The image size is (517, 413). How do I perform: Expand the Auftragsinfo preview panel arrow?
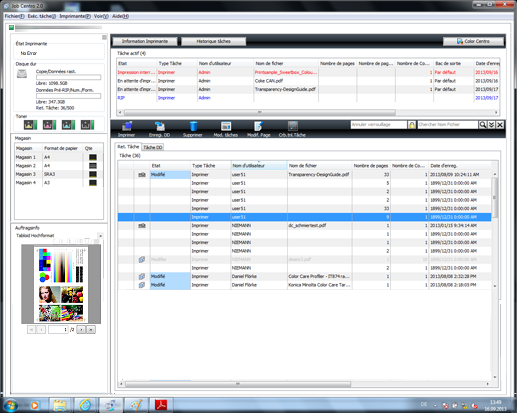pos(100,236)
